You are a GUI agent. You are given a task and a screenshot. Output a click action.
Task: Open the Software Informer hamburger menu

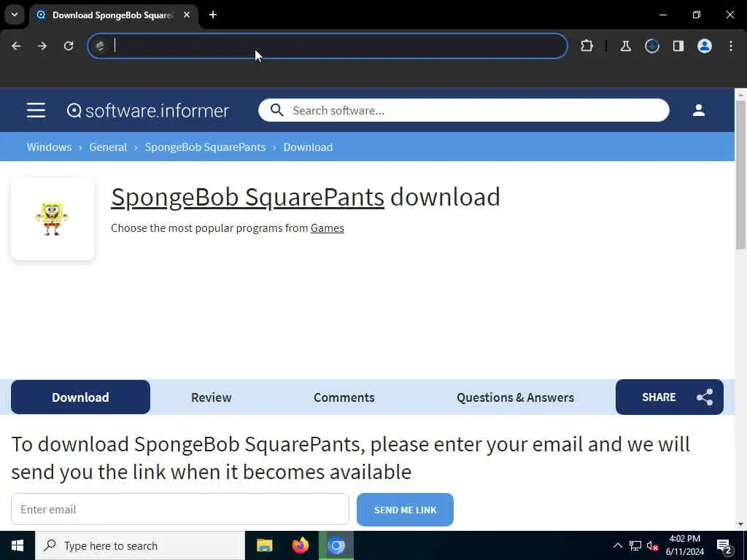(x=36, y=110)
